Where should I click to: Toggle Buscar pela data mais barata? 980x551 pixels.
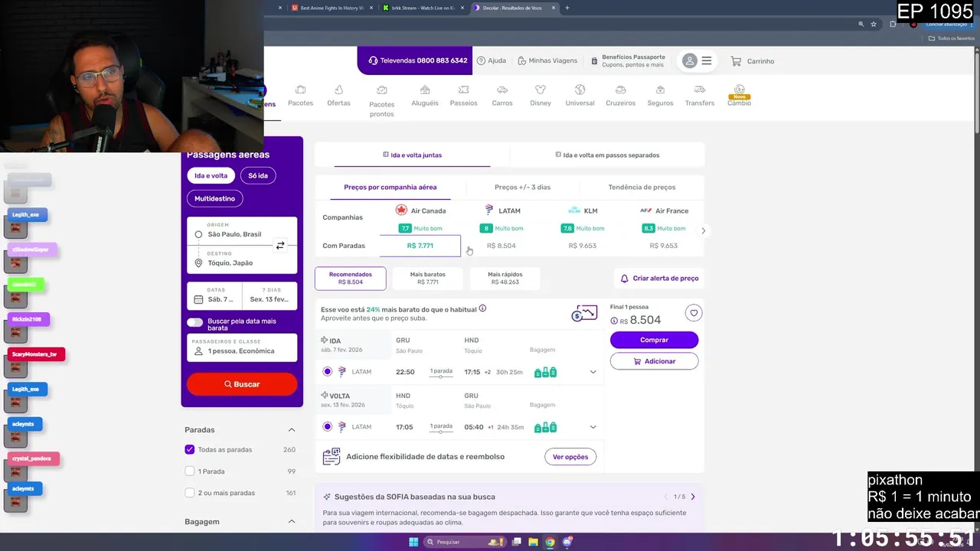(194, 322)
